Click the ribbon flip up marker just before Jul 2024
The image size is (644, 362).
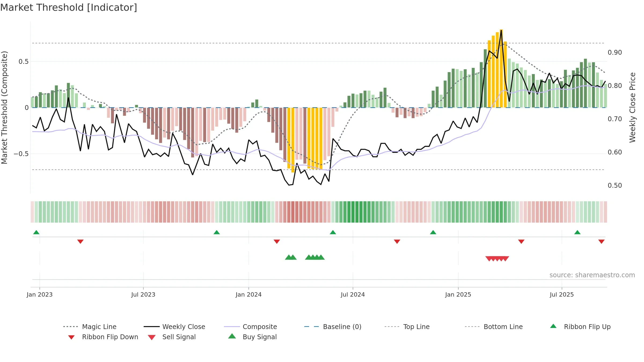333,232
